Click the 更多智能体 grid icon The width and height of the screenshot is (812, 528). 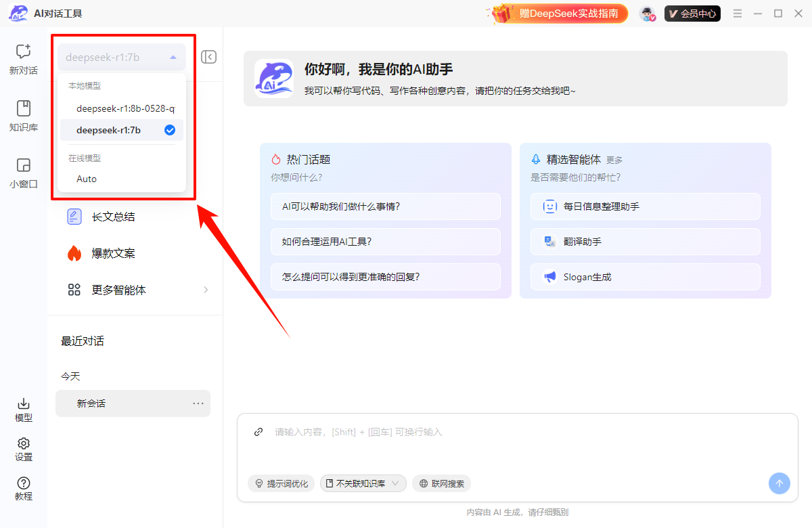pyautogui.click(x=74, y=290)
